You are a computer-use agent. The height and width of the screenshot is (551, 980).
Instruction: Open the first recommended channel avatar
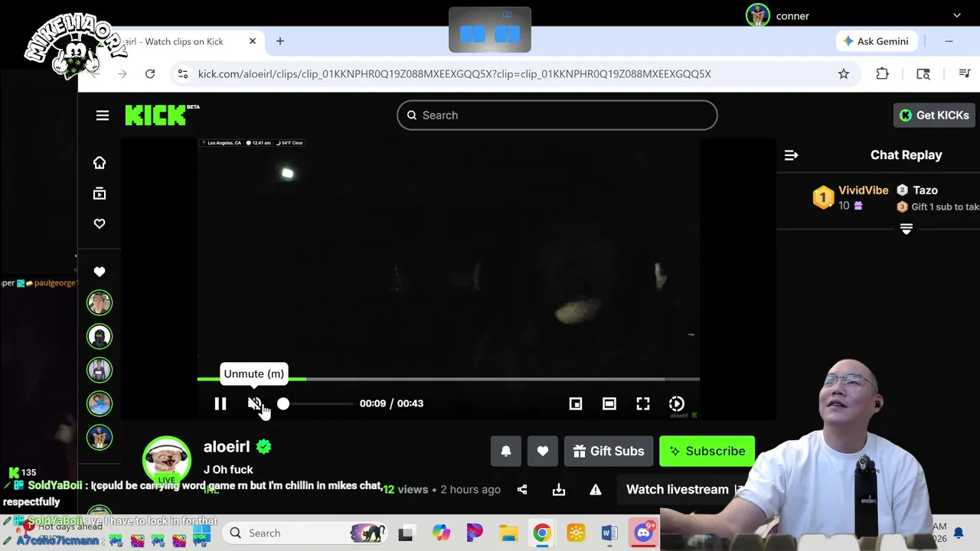click(x=100, y=303)
